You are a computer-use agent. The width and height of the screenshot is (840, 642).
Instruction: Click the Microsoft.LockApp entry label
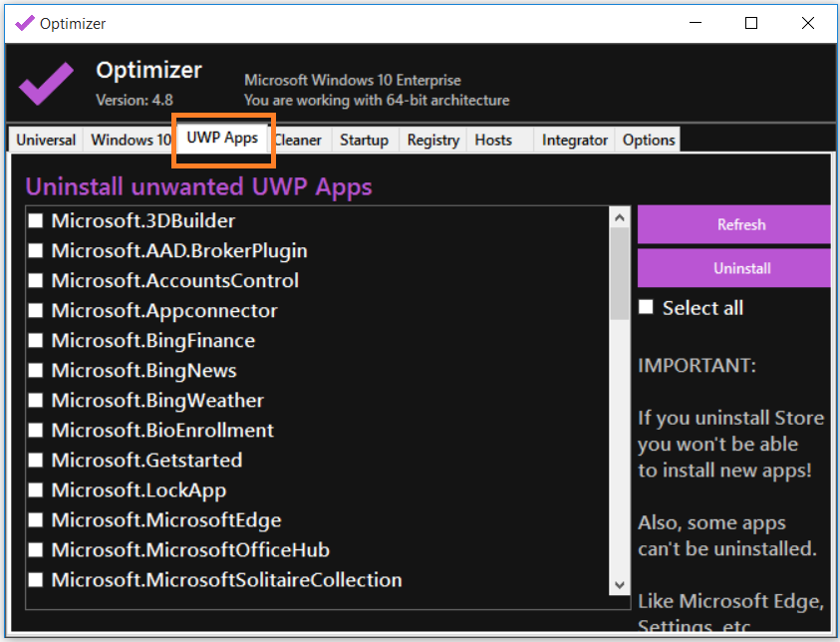(139, 490)
